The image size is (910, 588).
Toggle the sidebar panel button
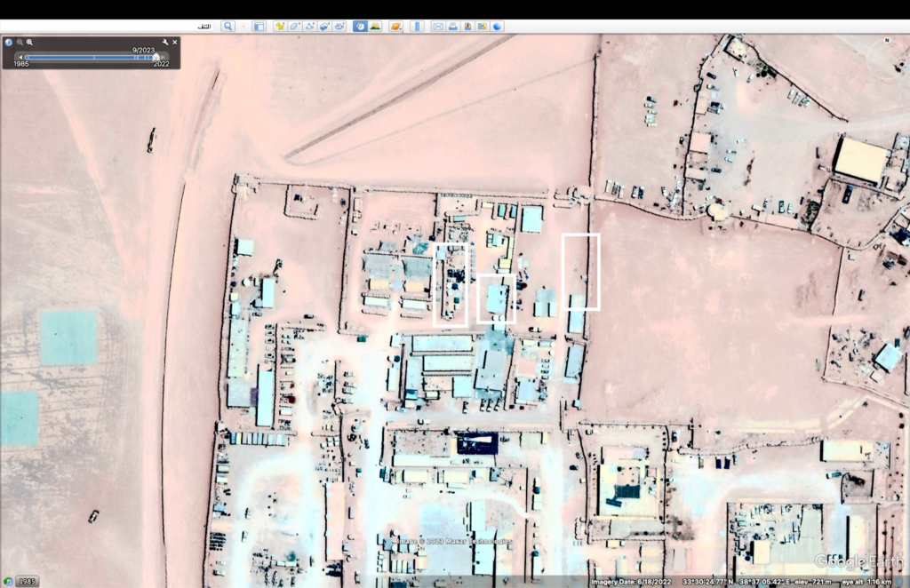tap(259, 27)
